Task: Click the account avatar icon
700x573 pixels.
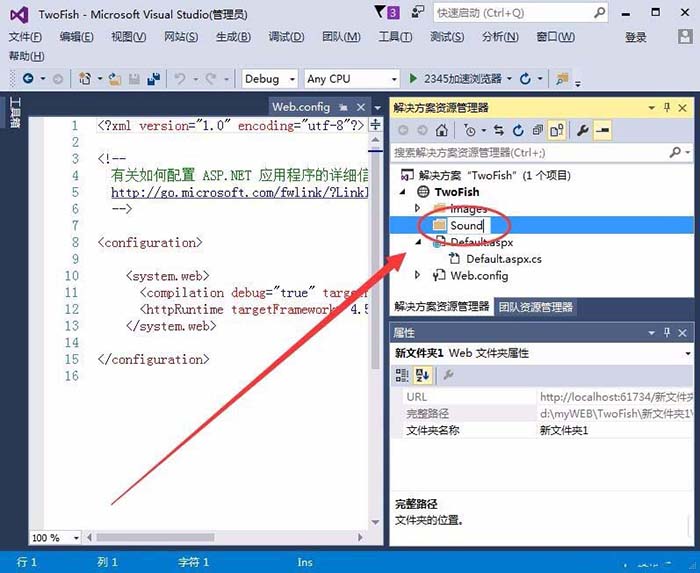Action: coord(685,37)
